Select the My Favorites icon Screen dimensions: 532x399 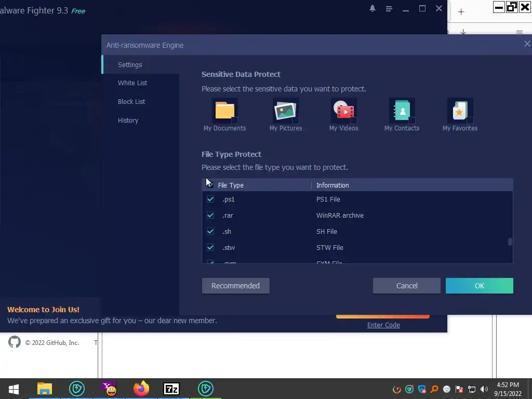coord(460,111)
